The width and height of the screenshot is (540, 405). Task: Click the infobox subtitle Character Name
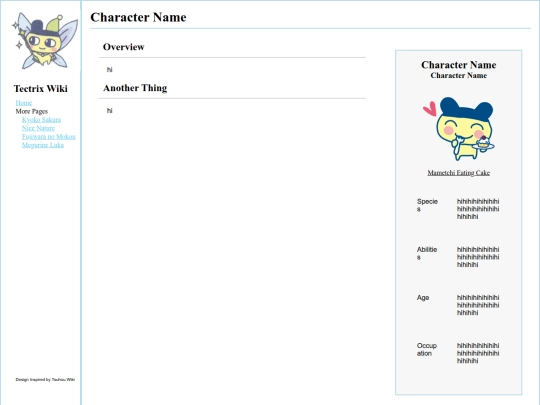coord(458,75)
